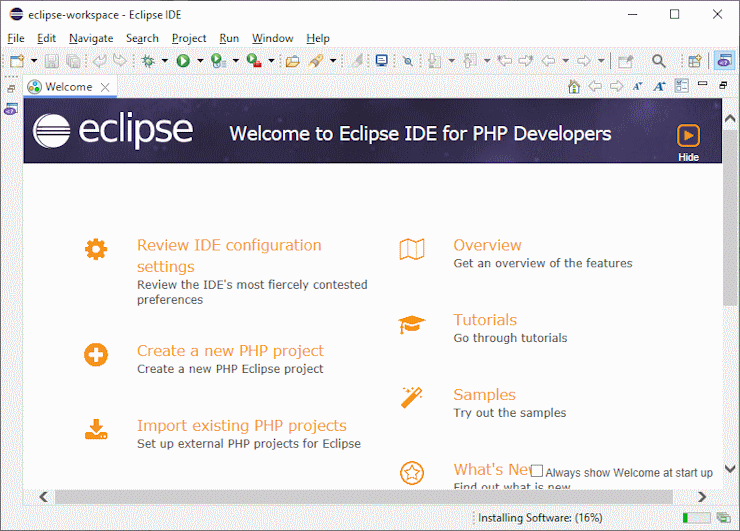Image resolution: width=740 pixels, height=531 pixels.
Task: Click the Last Edit Location icon
Action: pos(505,61)
